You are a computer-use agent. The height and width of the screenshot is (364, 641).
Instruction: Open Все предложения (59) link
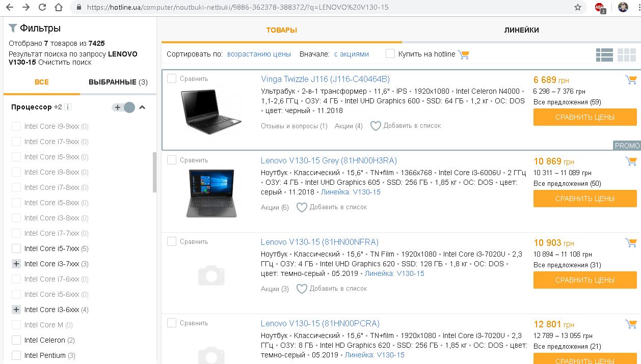tap(567, 102)
